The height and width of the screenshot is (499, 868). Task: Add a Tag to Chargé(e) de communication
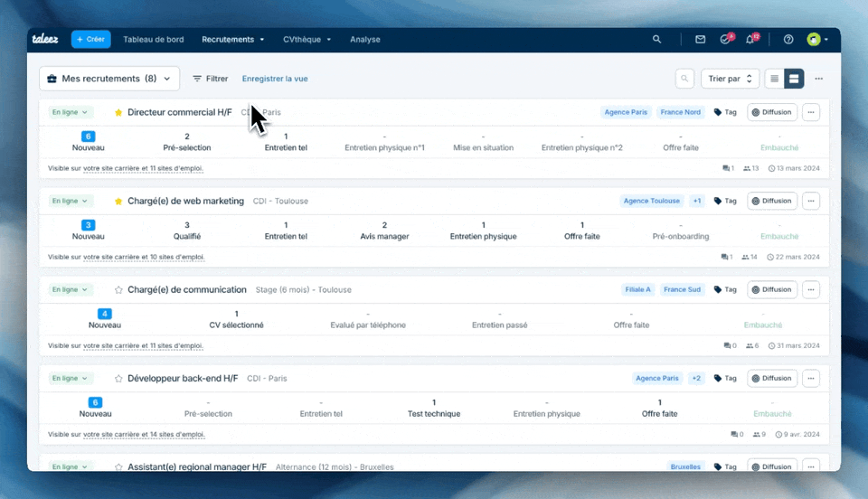coord(725,289)
